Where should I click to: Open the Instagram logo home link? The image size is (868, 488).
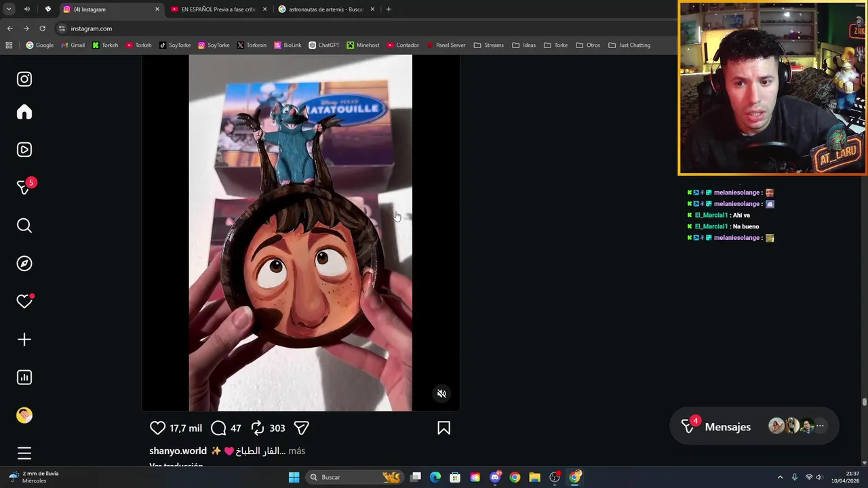24,79
